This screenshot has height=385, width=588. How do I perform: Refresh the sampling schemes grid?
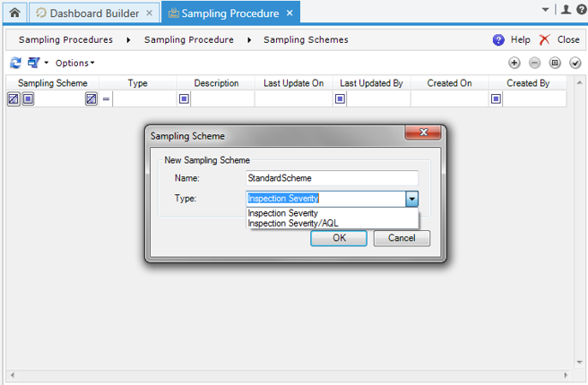15,63
